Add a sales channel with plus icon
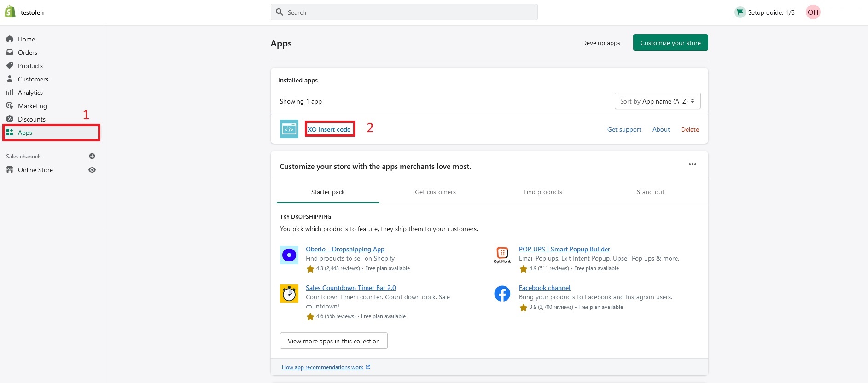868x383 pixels. click(92, 156)
